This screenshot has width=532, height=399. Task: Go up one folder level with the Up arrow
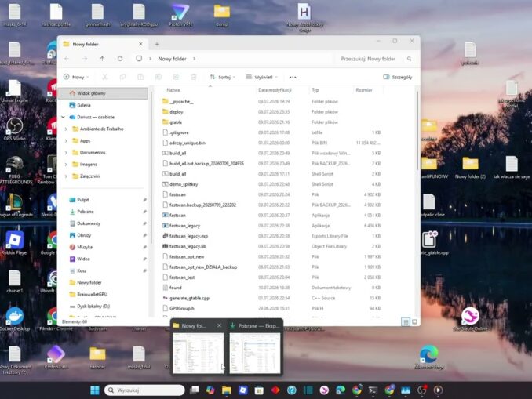(x=102, y=59)
